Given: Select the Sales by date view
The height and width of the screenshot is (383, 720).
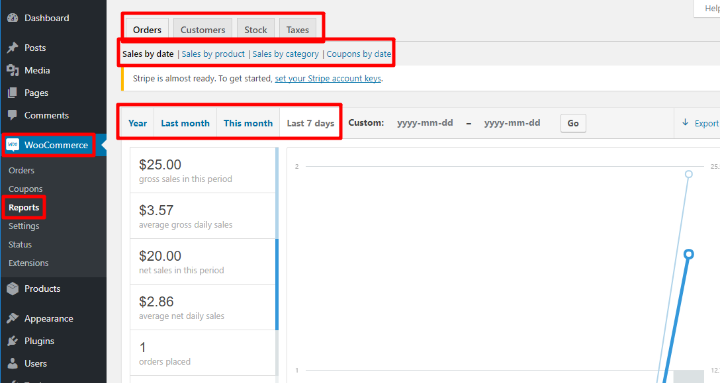Looking at the screenshot, I should 148,54.
